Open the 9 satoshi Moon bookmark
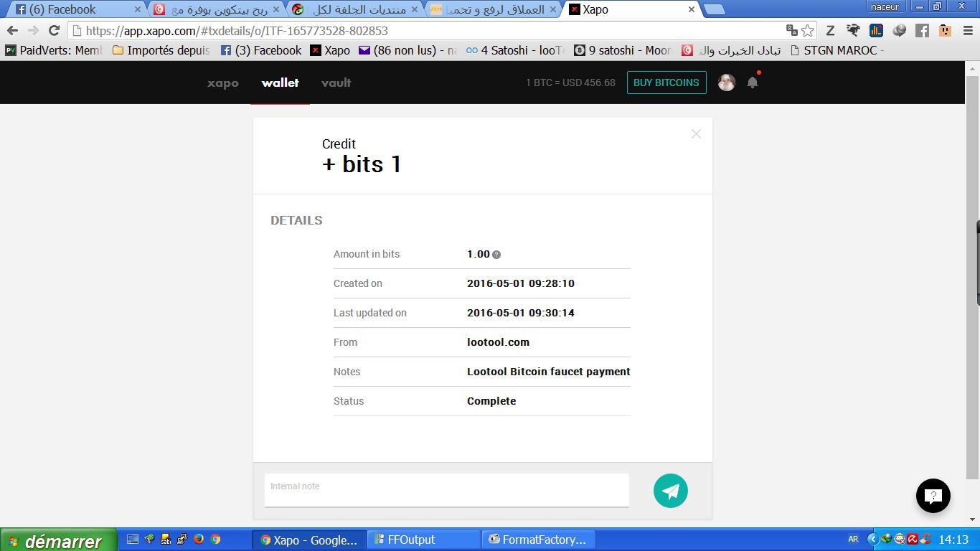 tap(623, 50)
